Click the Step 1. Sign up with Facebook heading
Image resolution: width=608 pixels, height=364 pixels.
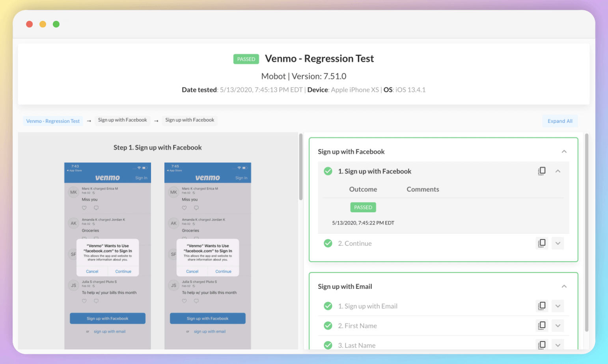(157, 147)
